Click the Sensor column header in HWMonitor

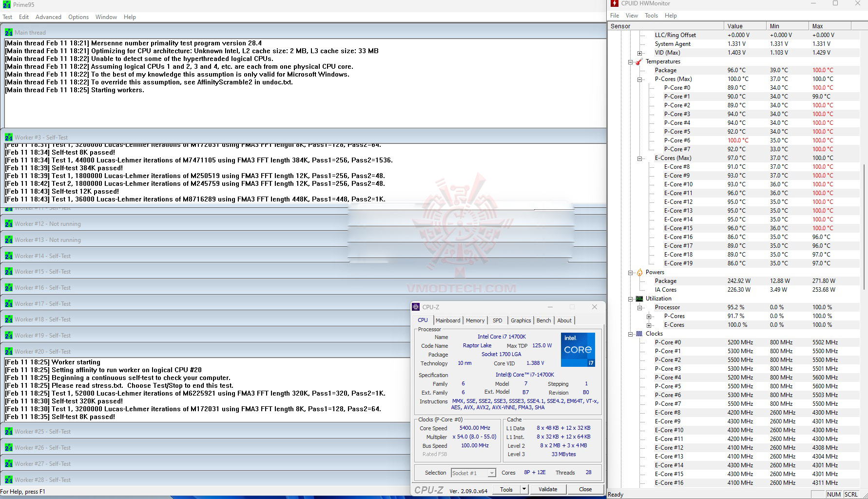pyautogui.click(x=666, y=26)
